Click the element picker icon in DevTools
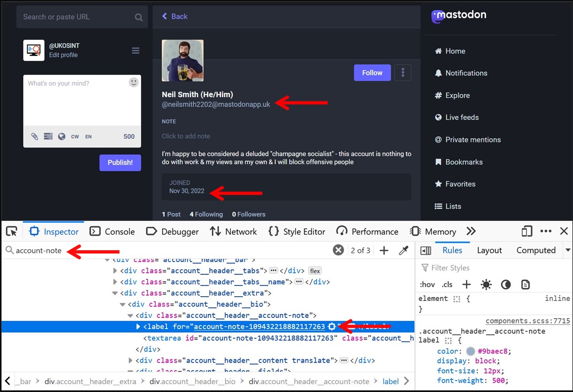The width and height of the screenshot is (573, 392). point(12,231)
